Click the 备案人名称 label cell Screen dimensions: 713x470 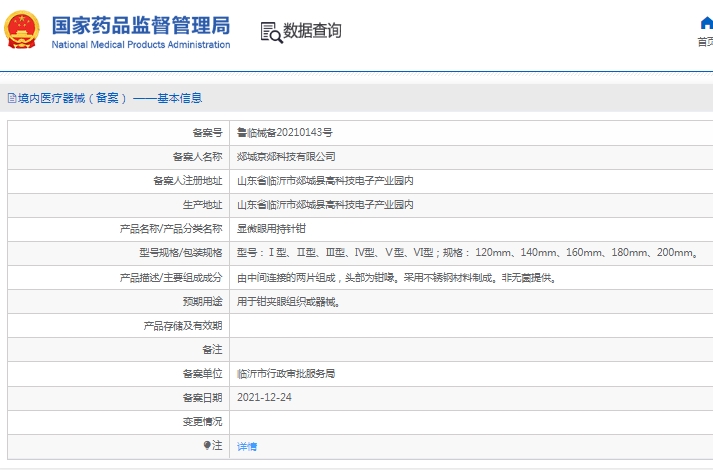tap(119, 157)
